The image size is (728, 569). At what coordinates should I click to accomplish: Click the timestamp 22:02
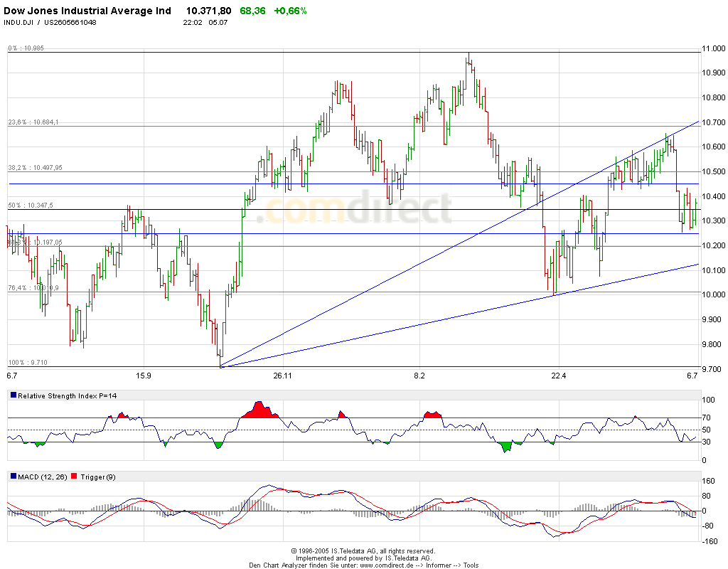pyautogui.click(x=193, y=22)
